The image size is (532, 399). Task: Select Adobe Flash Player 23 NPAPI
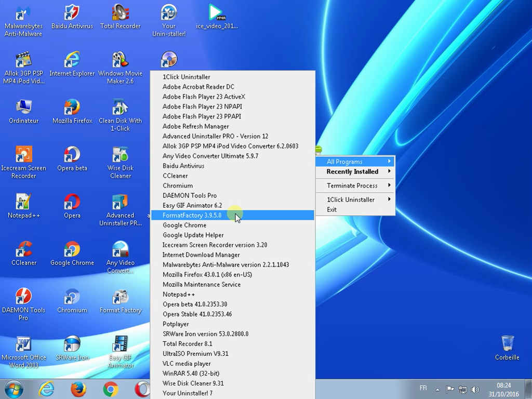coord(233,107)
